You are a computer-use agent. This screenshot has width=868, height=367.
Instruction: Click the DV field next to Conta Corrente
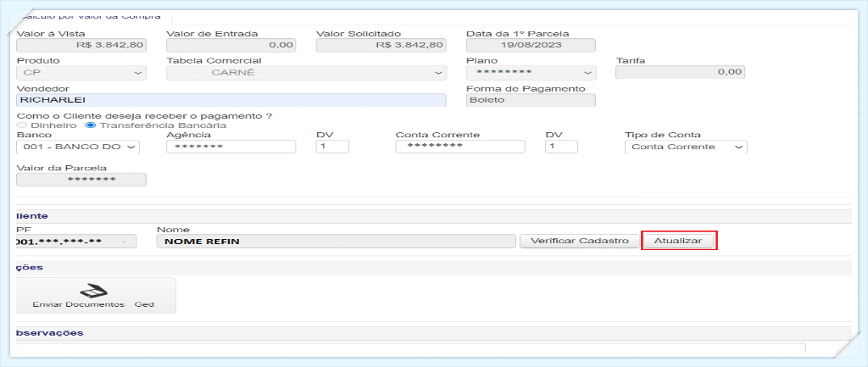coord(561,147)
